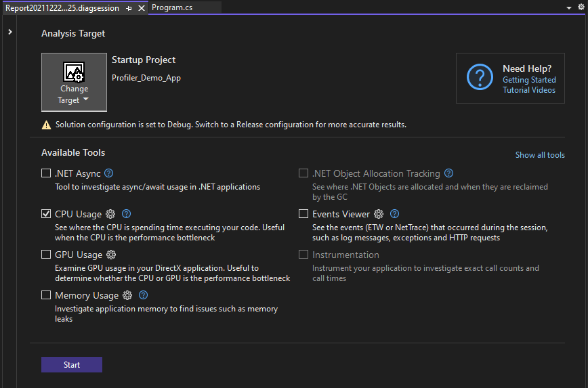The image size is (588, 388).
Task: Enable the GPU Usage checkbox
Action: pos(46,255)
